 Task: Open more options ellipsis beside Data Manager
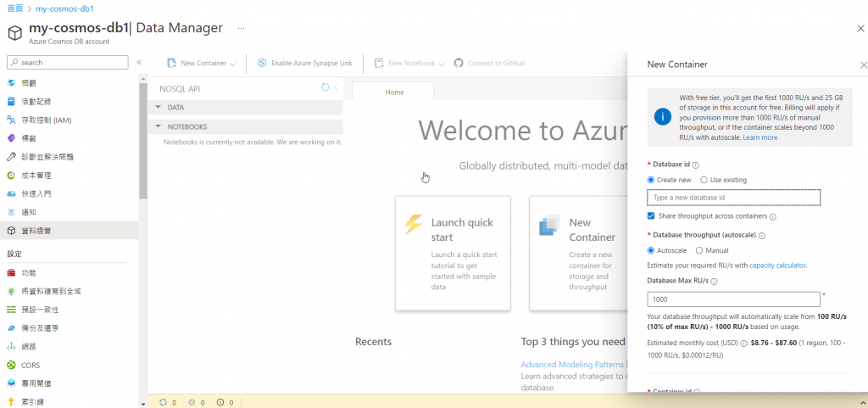pos(241,28)
